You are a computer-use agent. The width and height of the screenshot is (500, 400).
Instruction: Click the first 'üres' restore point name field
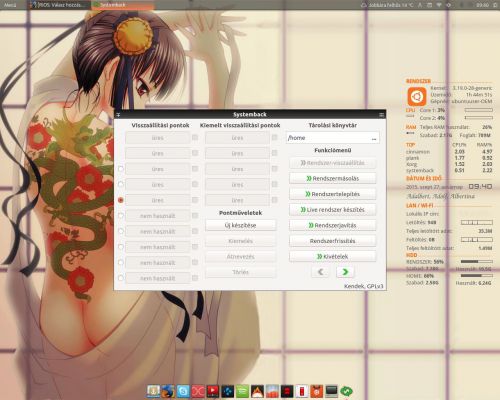158,138
